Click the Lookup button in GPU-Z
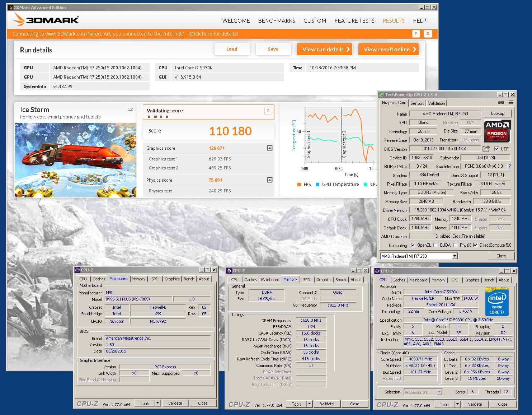This screenshot has height=415, width=532. pos(497,113)
